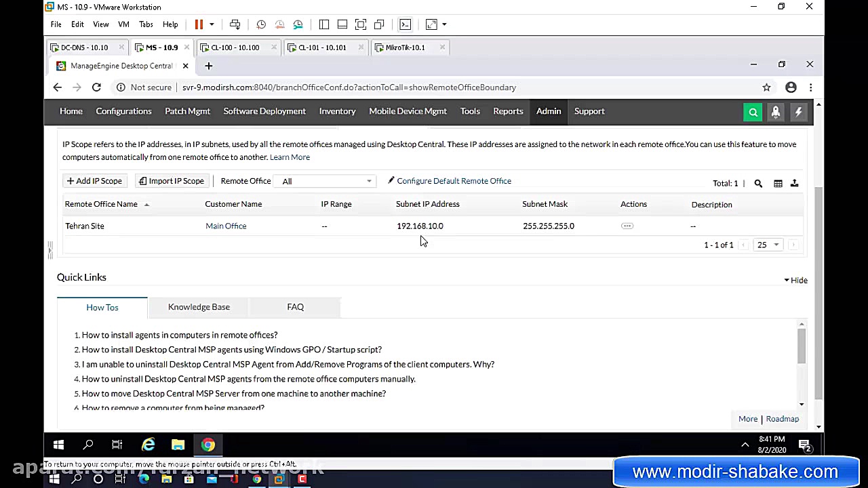Click the Quick Links panel scrollbar
Screen dimensions: 868x488
click(802, 346)
